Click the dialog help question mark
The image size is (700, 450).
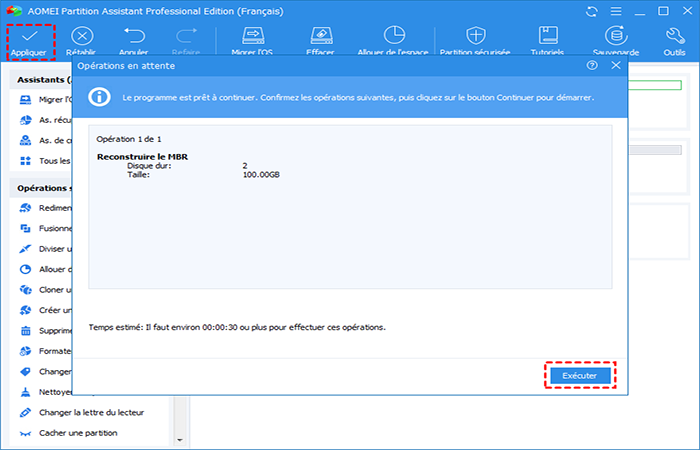pos(593,65)
